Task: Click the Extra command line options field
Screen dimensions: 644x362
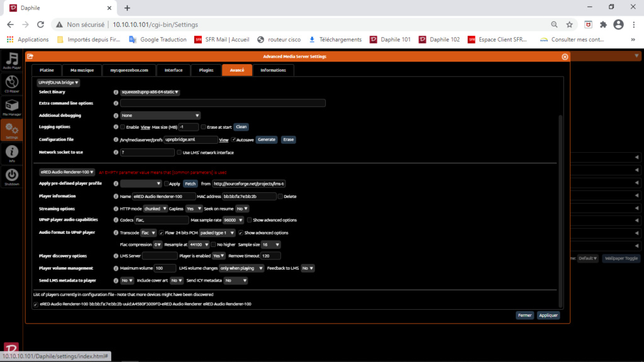Action: [223, 104]
